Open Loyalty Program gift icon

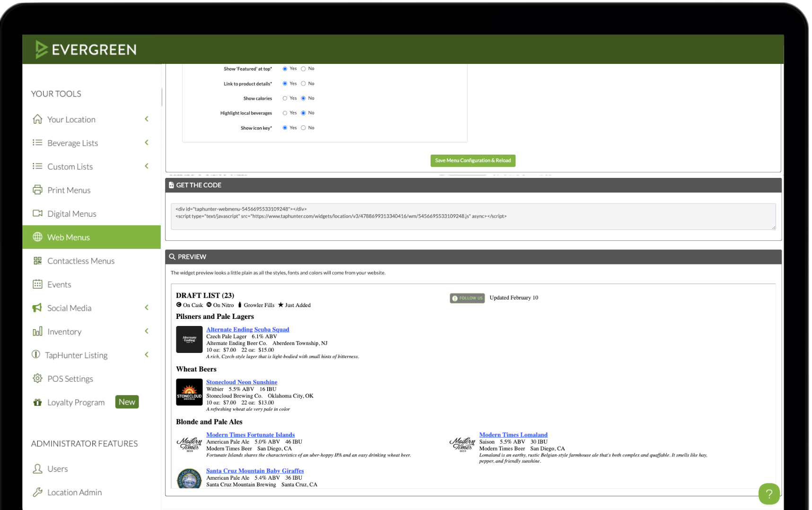(x=37, y=402)
